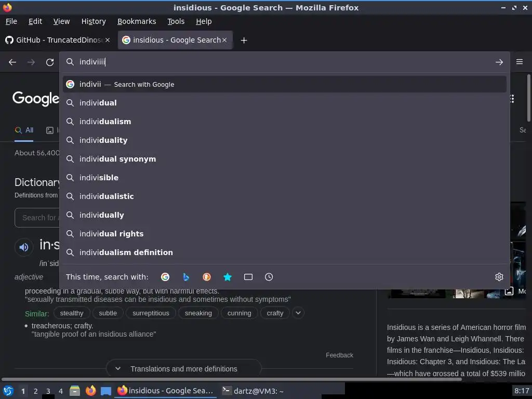The width and height of the screenshot is (532, 399).
Task: Expand Translations and more definitions
Action: [184, 368]
